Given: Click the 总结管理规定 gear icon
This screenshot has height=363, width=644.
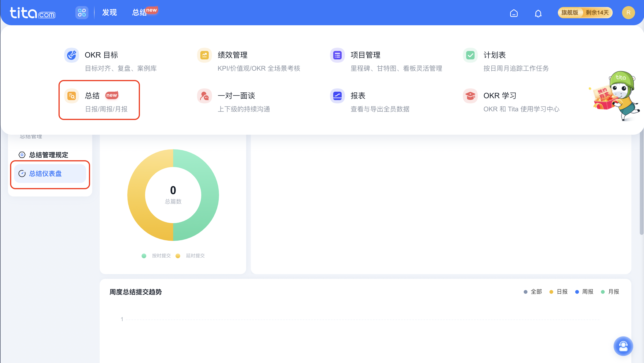Looking at the screenshot, I should [x=22, y=155].
